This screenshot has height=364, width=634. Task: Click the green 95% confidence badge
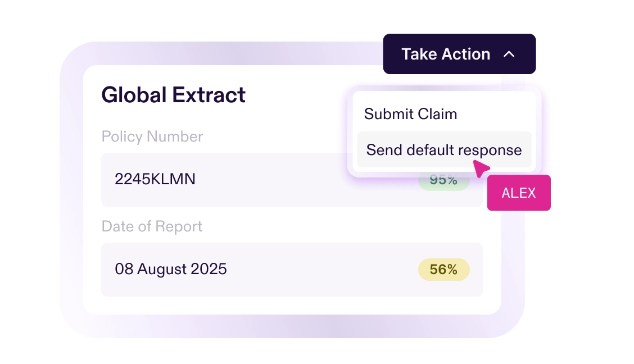[x=443, y=180]
